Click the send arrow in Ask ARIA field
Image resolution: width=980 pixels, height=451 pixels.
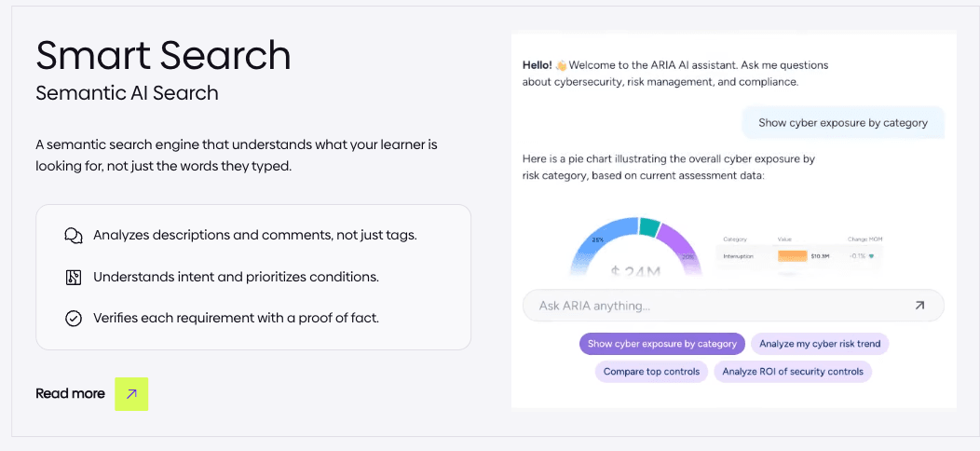coord(919,306)
